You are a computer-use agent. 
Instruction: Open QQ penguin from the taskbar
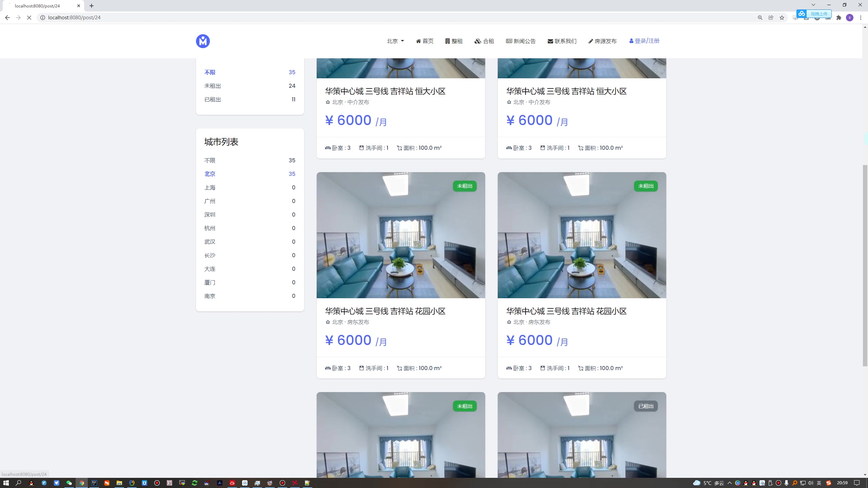pyautogui.click(x=31, y=483)
